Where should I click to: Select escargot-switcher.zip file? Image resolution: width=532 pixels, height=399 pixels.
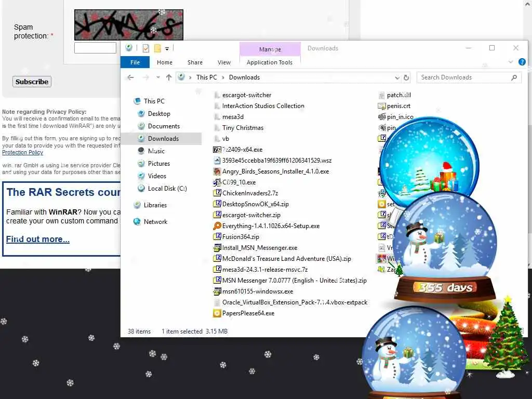point(247,215)
